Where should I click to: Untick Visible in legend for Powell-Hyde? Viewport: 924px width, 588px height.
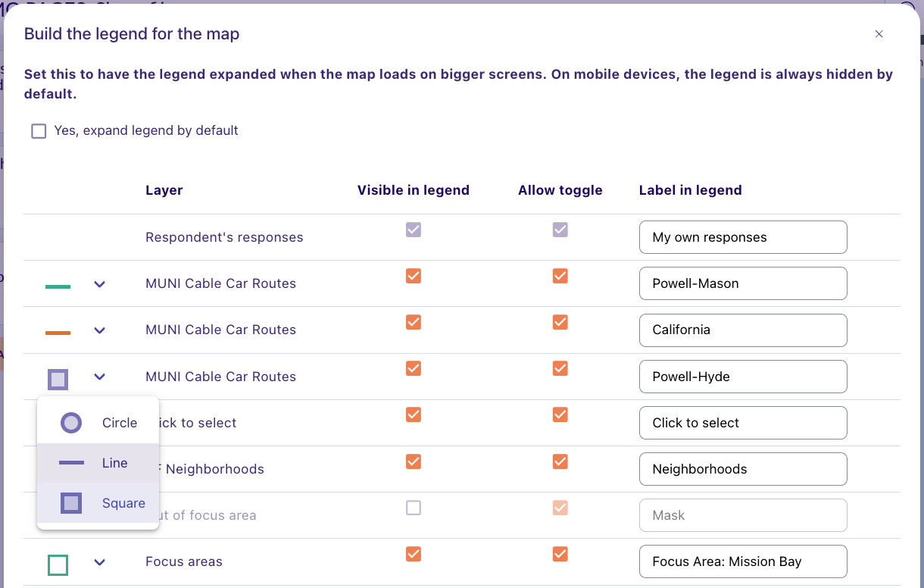coord(414,368)
